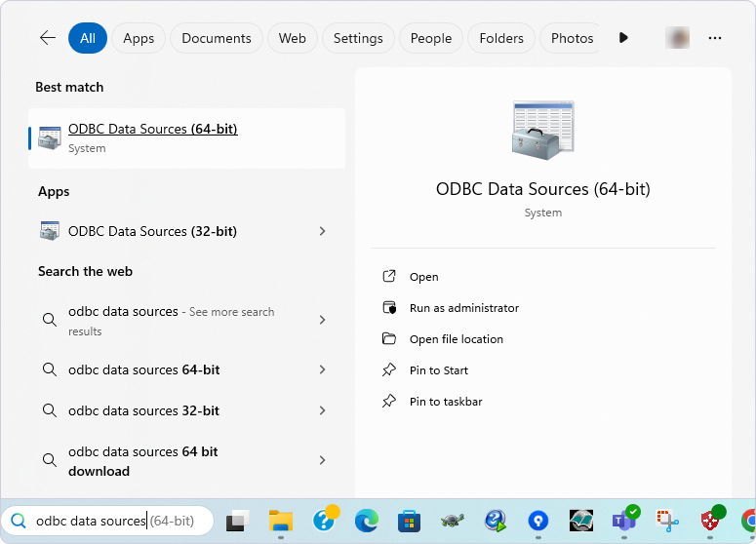
Task: Click the Run as administrator shield icon
Action: [x=389, y=307]
